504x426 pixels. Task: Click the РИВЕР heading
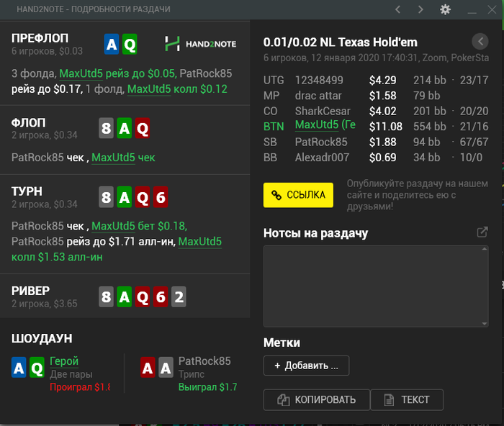pos(30,291)
